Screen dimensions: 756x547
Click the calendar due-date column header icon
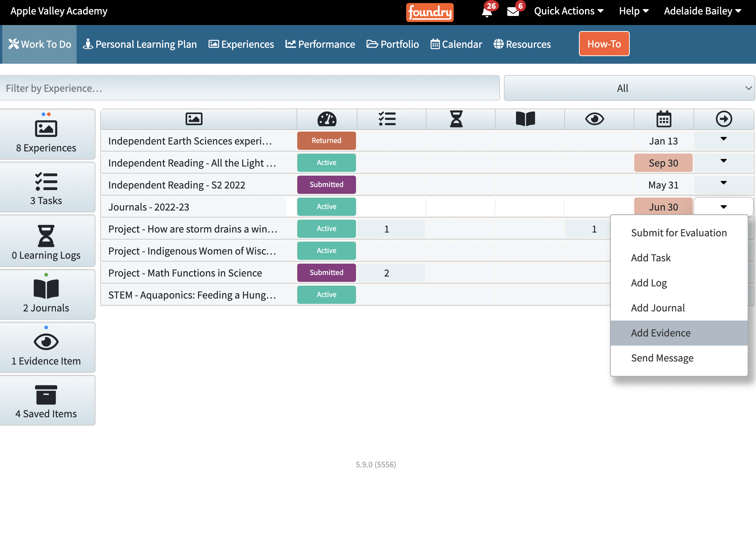point(663,119)
